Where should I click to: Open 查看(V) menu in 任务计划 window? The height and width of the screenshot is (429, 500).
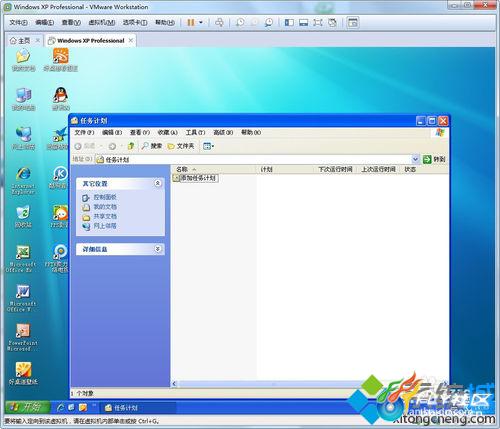coord(140,132)
